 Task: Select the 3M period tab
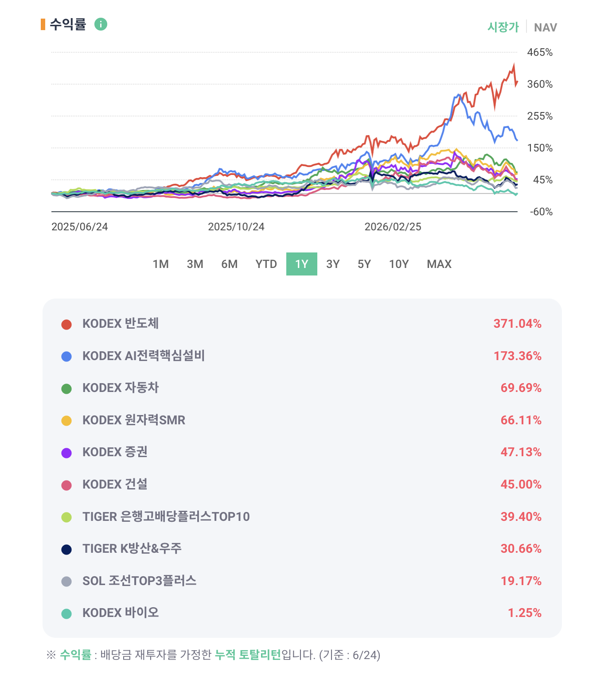coord(195,264)
